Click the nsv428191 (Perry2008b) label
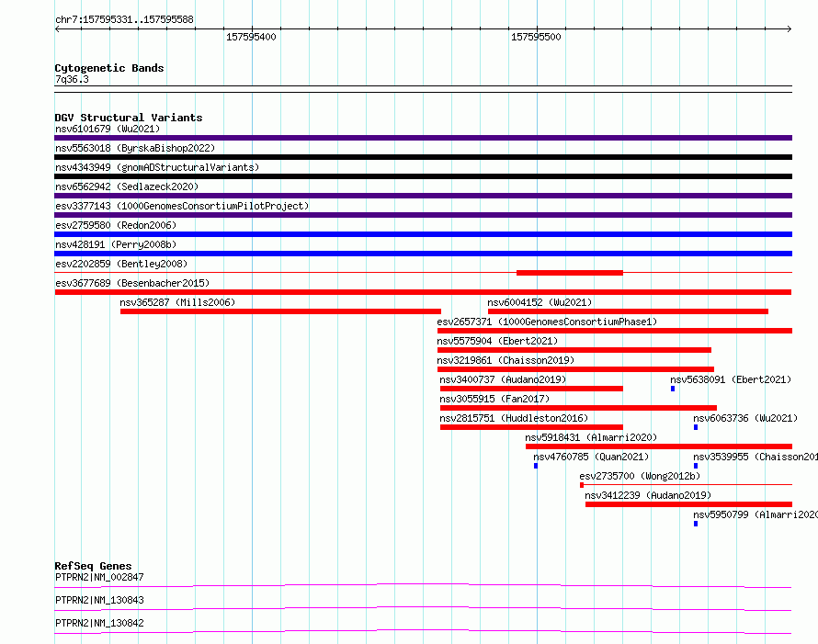 point(116,244)
